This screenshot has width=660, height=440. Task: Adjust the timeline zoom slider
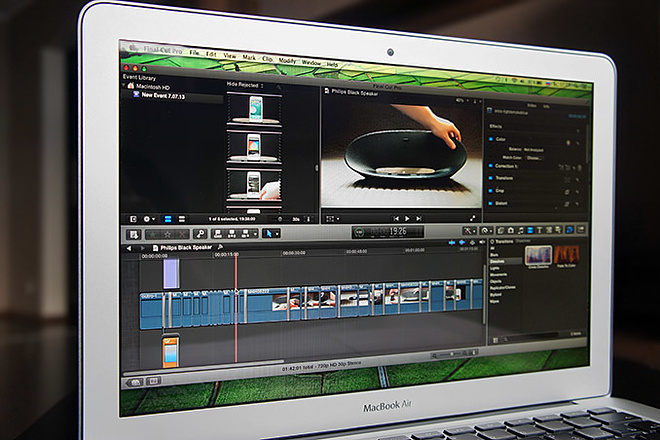[x=452, y=355]
